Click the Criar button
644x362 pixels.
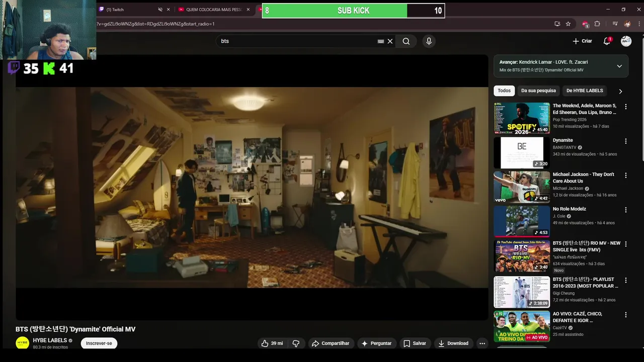point(582,41)
